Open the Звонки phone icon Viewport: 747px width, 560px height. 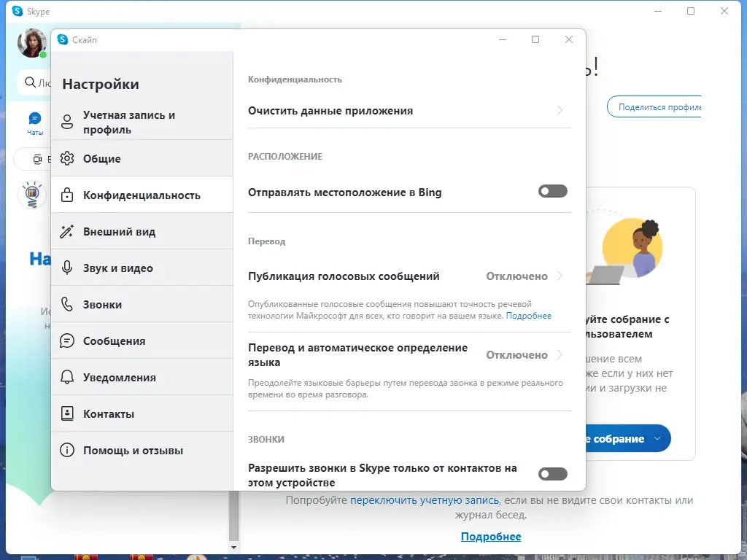(68, 303)
